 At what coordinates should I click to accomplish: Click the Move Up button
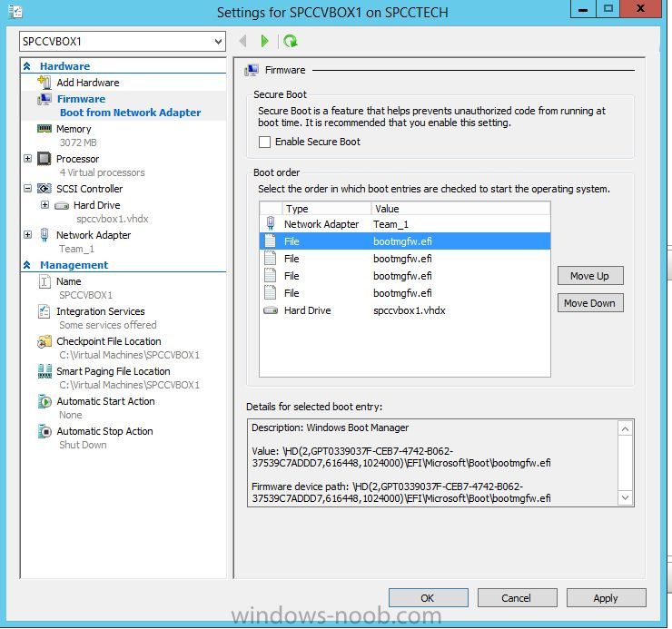589,276
